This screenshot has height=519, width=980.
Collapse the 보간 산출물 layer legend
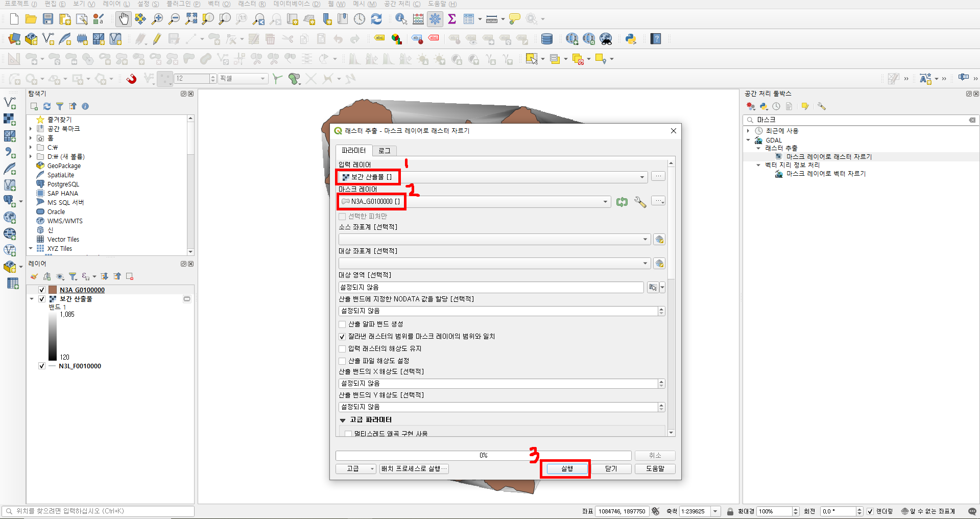click(x=32, y=299)
